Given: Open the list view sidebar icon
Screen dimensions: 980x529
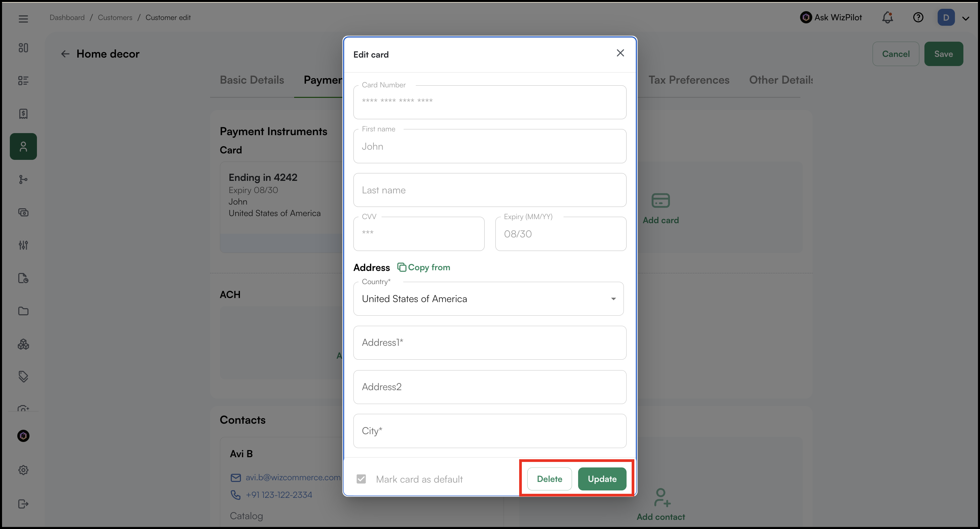Looking at the screenshot, I should pos(23,81).
